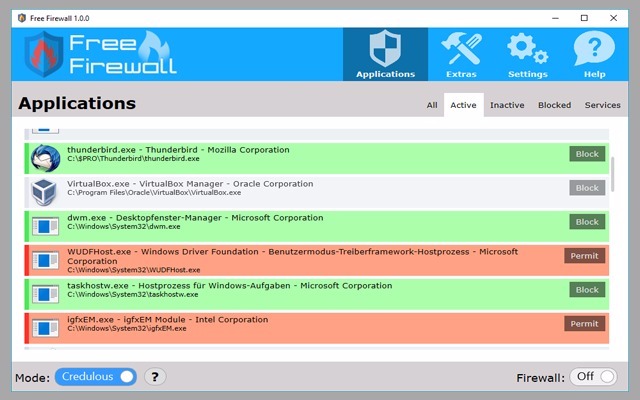640x400 pixels.
Task: Block thunderbird.exe
Action: pos(587,154)
